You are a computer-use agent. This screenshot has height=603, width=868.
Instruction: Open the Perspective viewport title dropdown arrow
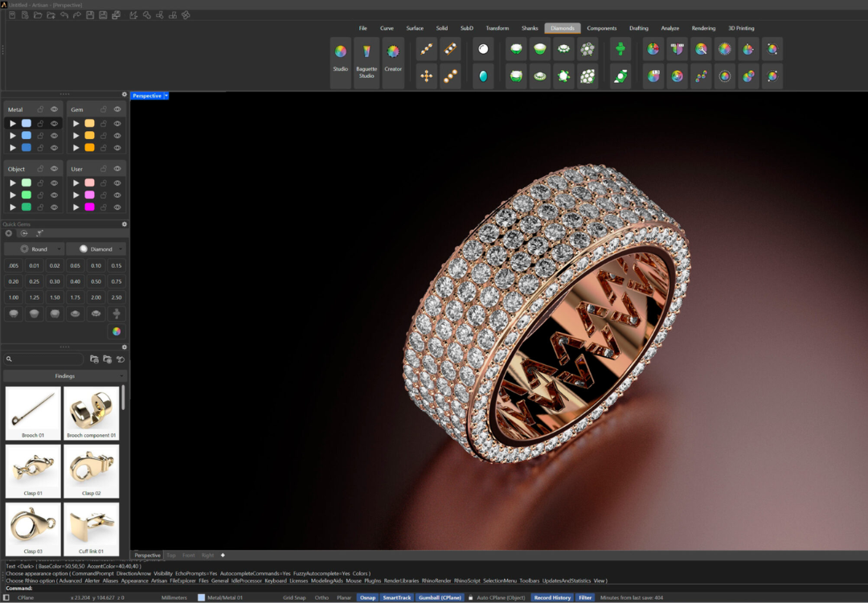click(166, 96)
